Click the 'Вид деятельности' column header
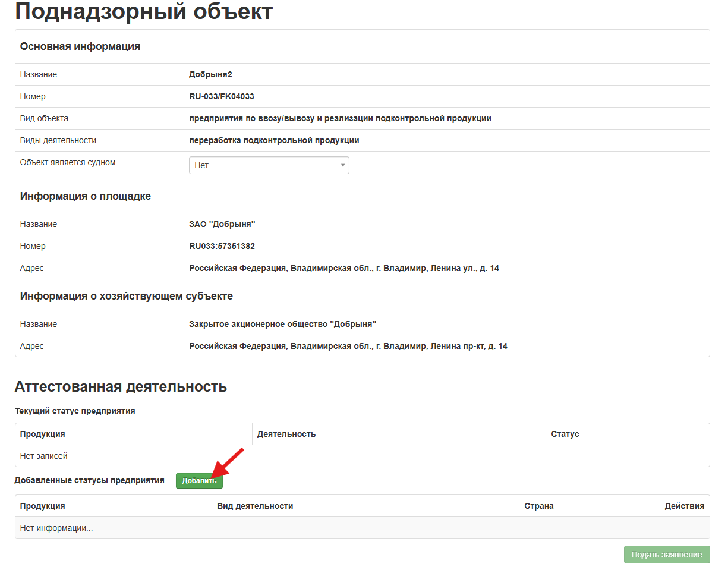Viewport: 728px width, 567px height. [x=255, y=506]
